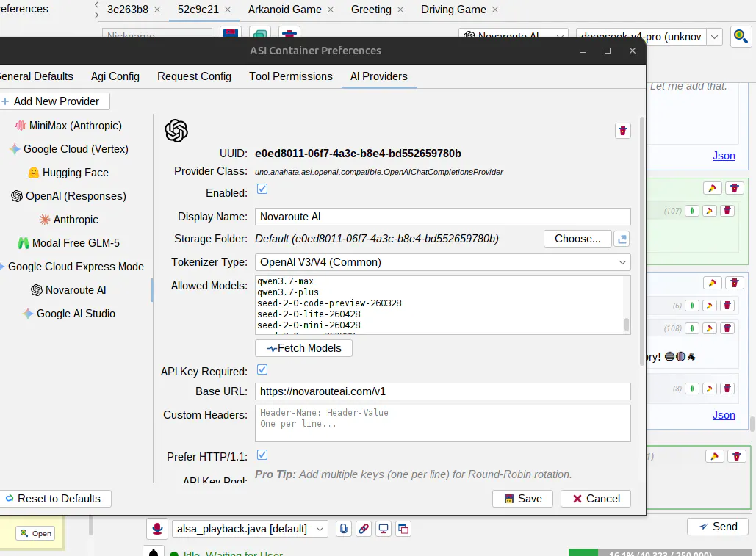Switch to the Tool Permissions tab
The image size is (756, 556).
291,76
